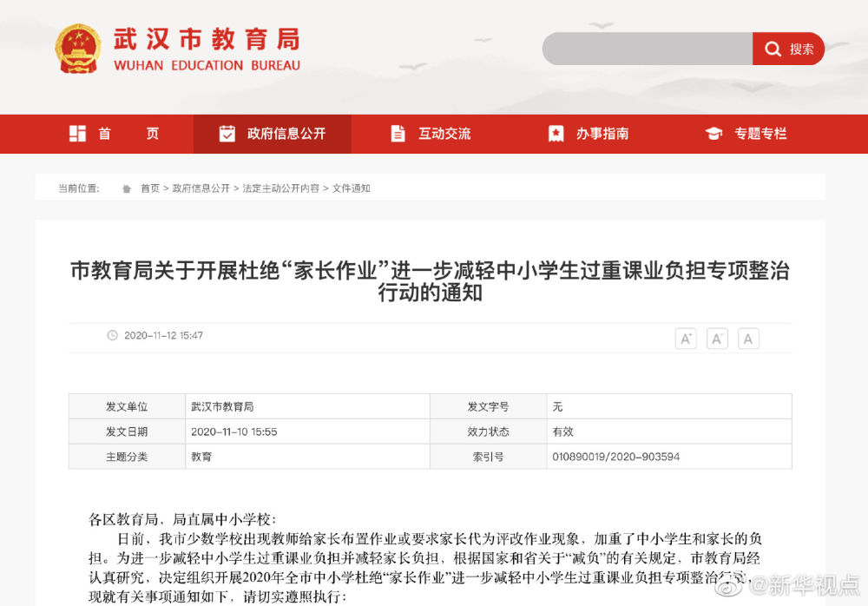Reset font size with plain A button
The width and height of the screenshot is (868, 606).
748,339
